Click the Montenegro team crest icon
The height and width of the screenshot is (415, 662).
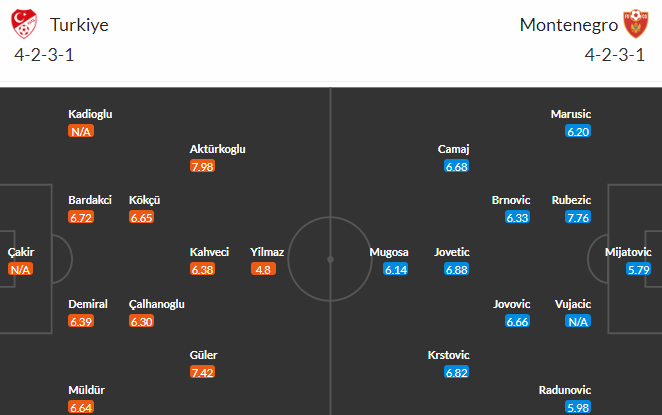click(x=636, y=24)
